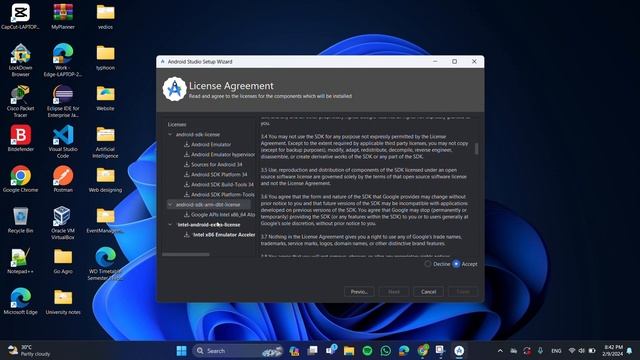Screen dimensions: 640x360
Task: Open Microsoft Teams from taskbar
Action: point(331,351)
